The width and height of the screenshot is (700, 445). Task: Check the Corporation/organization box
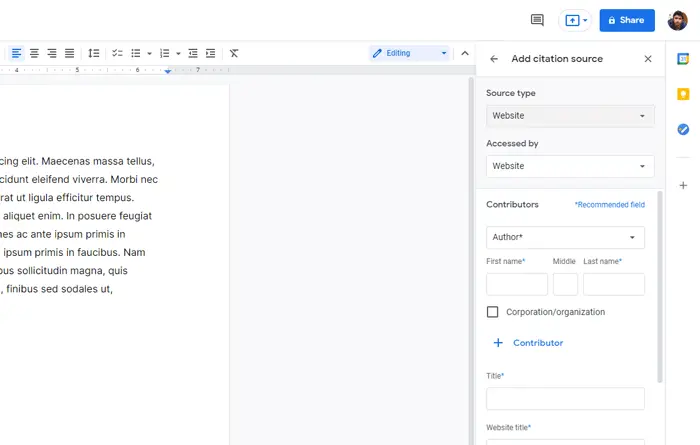click(x=492, y=312)
